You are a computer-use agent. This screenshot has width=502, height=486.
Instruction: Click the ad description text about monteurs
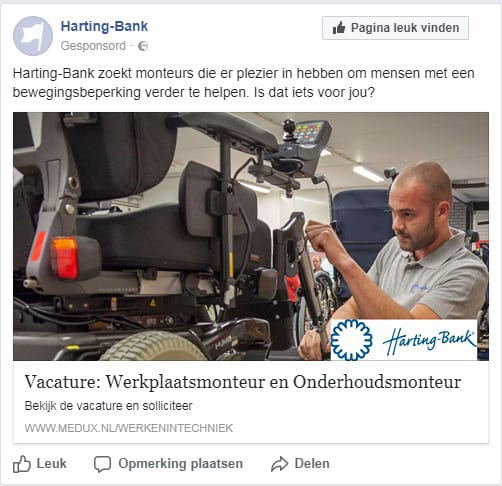244,83
